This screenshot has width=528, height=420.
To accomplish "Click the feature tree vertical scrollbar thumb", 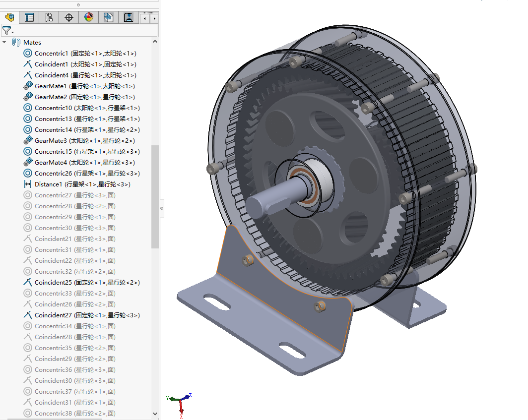I will tap(155, 196).
